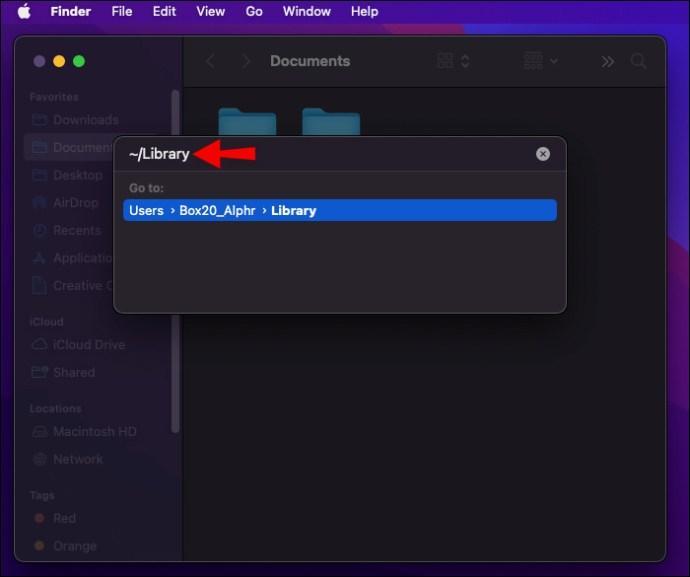The width and height of the screenshot is (690, 577).
Task: Select the Users › Box20_Alphr › Library suggestion
Action: (x=340, y=211)
